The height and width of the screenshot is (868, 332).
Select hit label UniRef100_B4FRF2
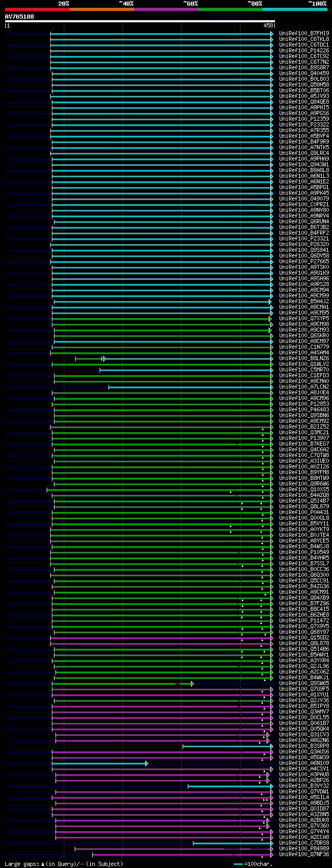304,233
